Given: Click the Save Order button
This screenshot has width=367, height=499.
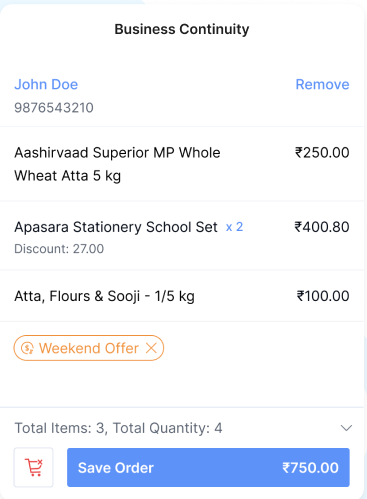Looking at the screenshot, I should click(208, 467).
